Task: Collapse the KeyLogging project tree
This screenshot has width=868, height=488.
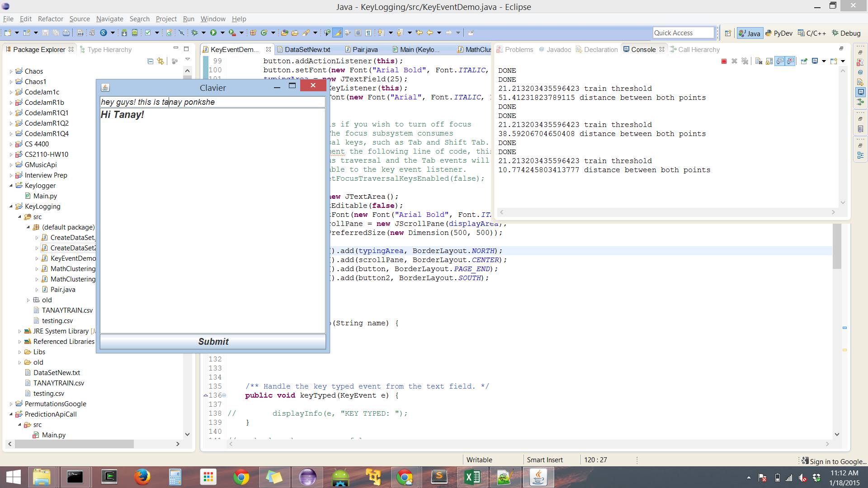Action: [x=11, y=206]
